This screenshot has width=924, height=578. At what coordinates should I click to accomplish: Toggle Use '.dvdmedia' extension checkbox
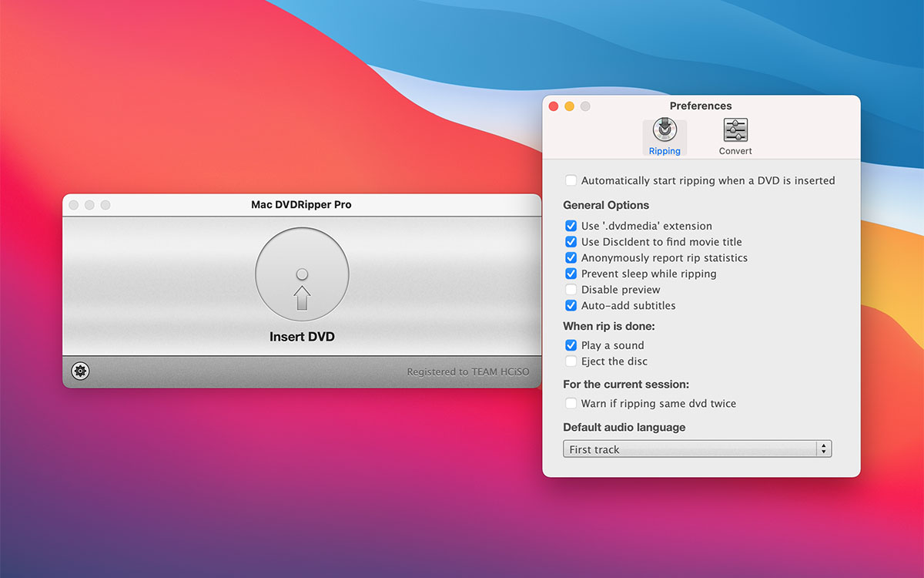(571, 226)
